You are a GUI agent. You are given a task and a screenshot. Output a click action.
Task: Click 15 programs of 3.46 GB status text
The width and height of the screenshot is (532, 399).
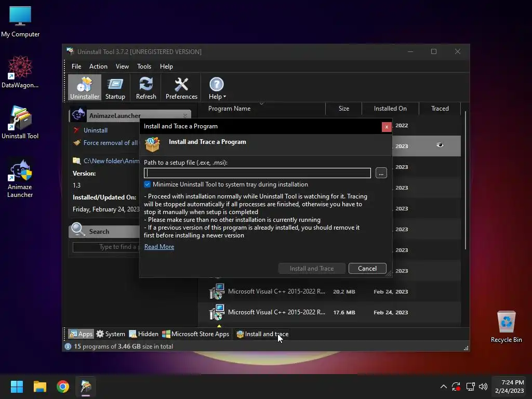pyautogui.click(x=124, y=347)
